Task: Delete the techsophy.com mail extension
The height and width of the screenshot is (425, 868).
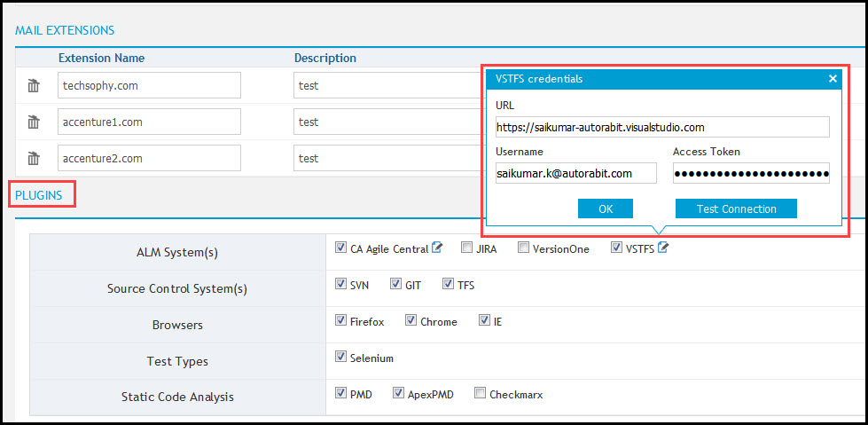Action: coord(34,86)
